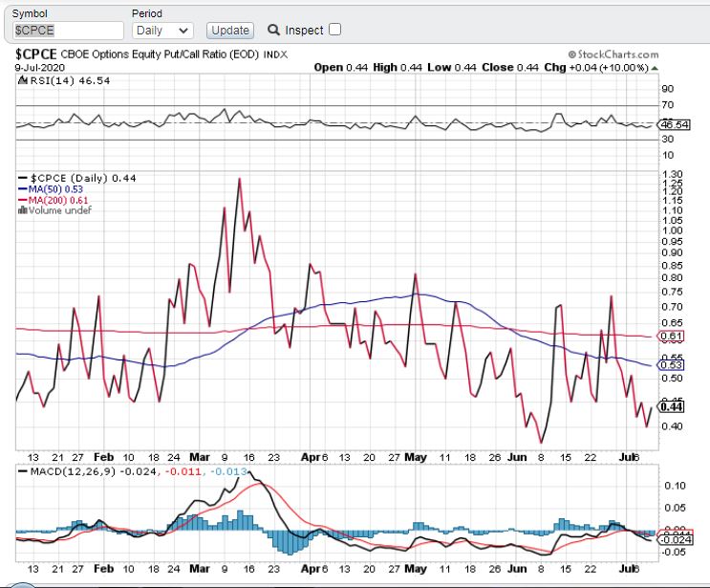Viewport: 710px width, 588px height.
Task: Click the Symbol input field containing $CPCE
Action: click(x=68, y=31)
